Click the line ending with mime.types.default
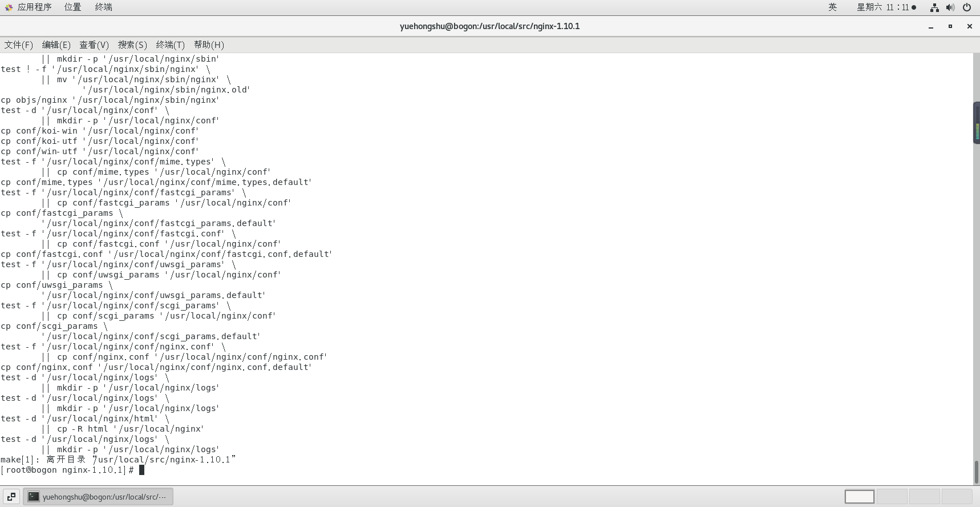Viewport: 980px width, 507px height. click(156, 182)
